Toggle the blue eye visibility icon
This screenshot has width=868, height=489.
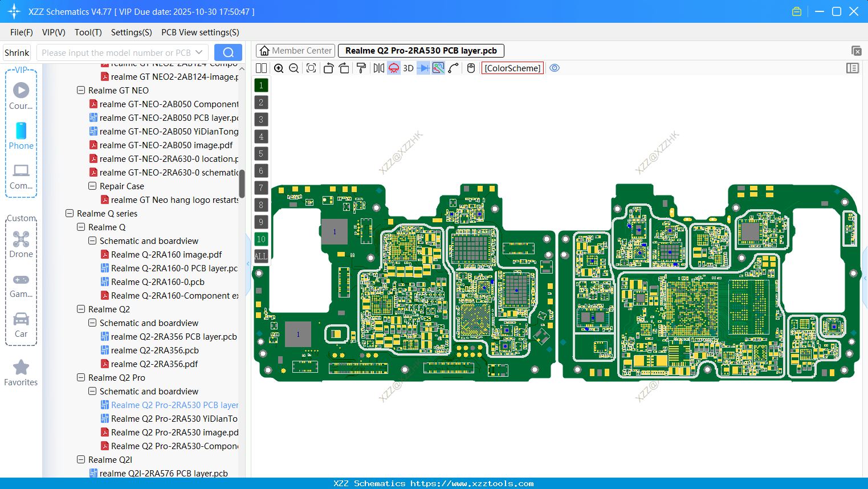pos(555,68)
